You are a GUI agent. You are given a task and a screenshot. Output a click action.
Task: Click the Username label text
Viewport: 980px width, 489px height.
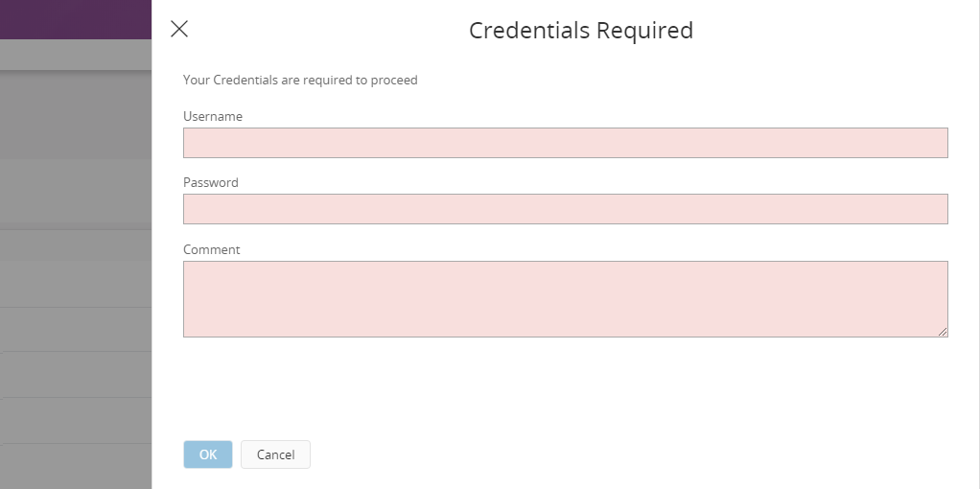point(213,116)
